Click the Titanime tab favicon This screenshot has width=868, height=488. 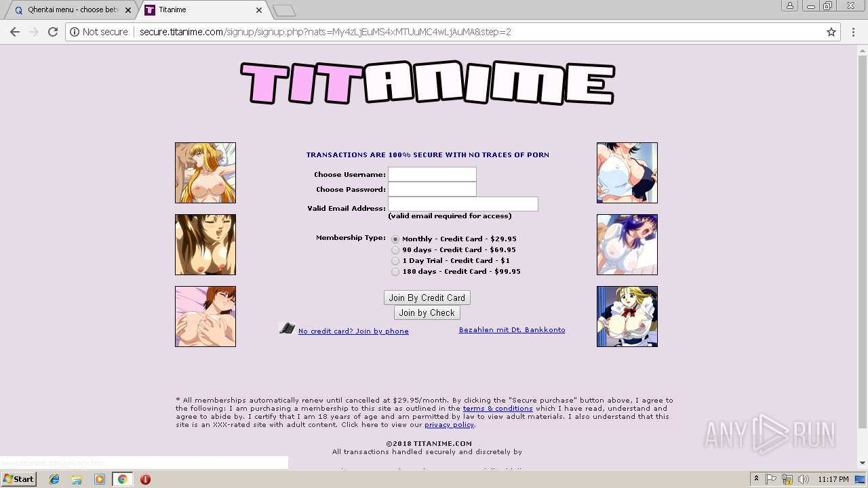[150, 10]
